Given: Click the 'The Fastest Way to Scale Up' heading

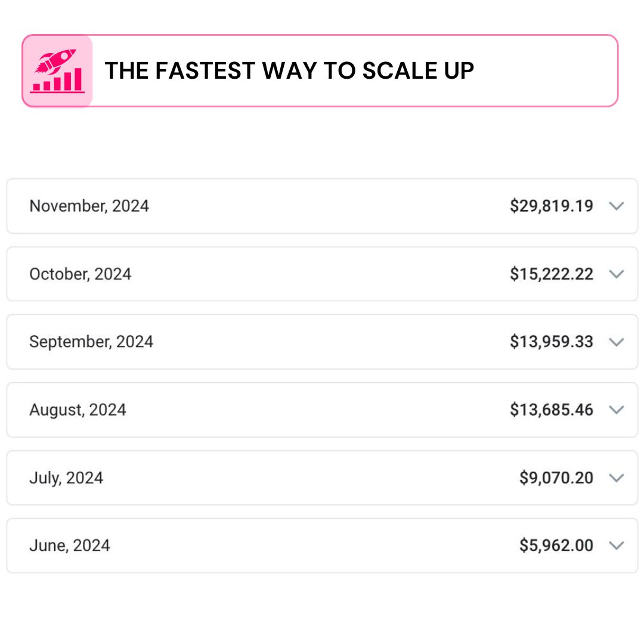Looking at the screenshot, I should point(289,71).
